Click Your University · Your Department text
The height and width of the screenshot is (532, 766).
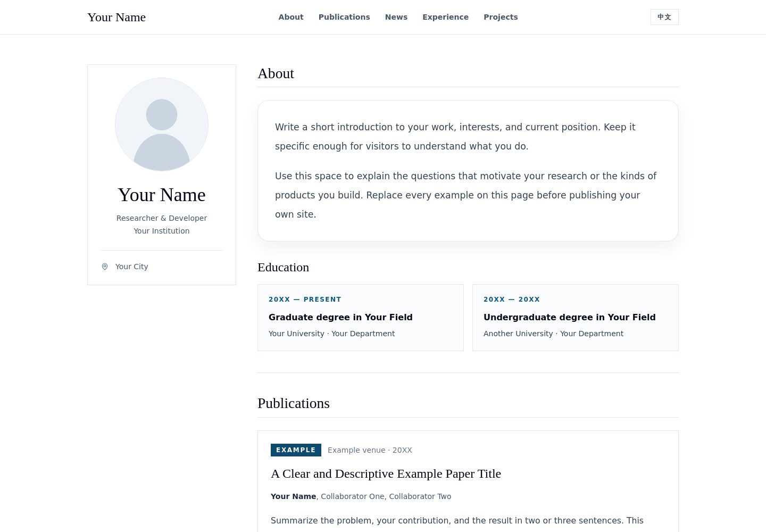click(x=332, y=334)
